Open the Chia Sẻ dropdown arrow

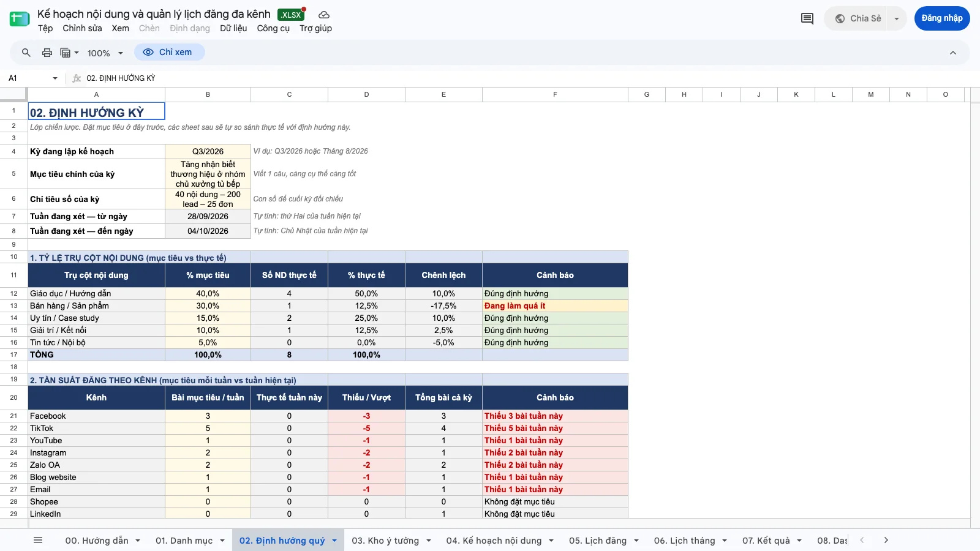[897, 18]
